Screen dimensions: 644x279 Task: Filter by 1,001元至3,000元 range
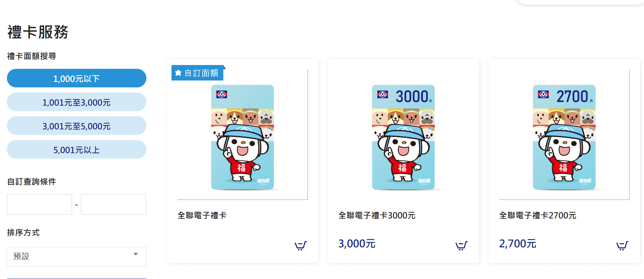click(x=76, y=102)
